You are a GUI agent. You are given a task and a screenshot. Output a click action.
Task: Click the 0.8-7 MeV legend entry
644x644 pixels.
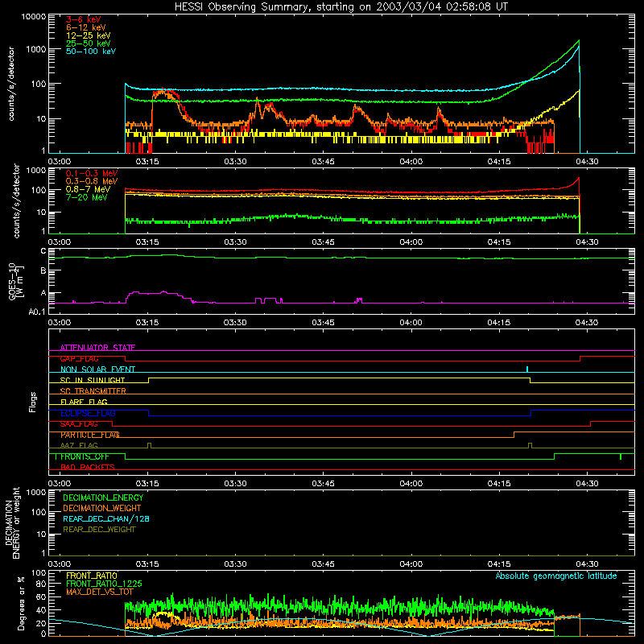click(x=88, y=189)
